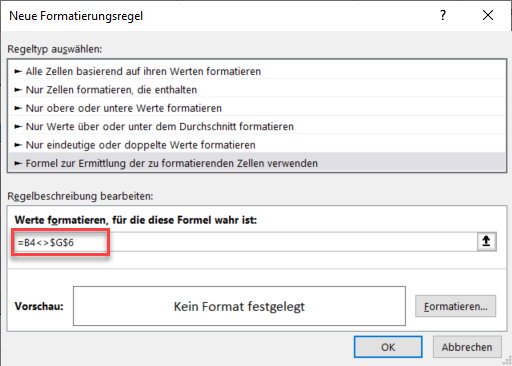Click the 'Regeltyp auswählen:' label
The height and width of the screenshot is (366, 512).
pyautogui.click(x=55, y=49)
